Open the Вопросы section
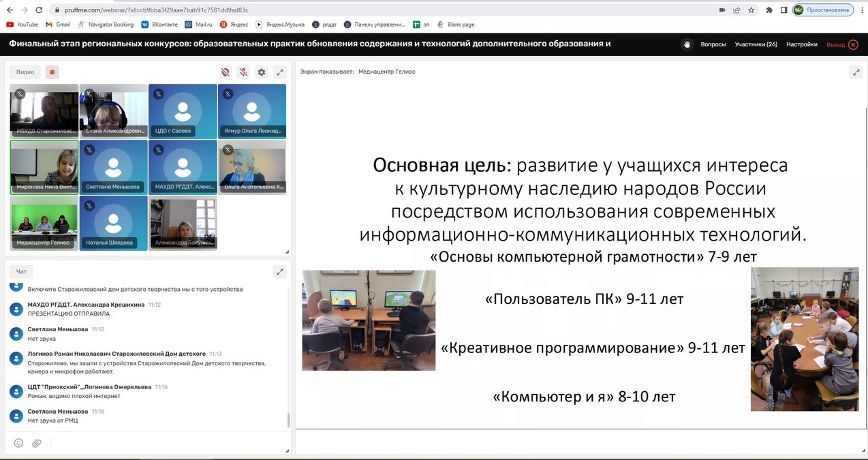 (x=713, y=44)
